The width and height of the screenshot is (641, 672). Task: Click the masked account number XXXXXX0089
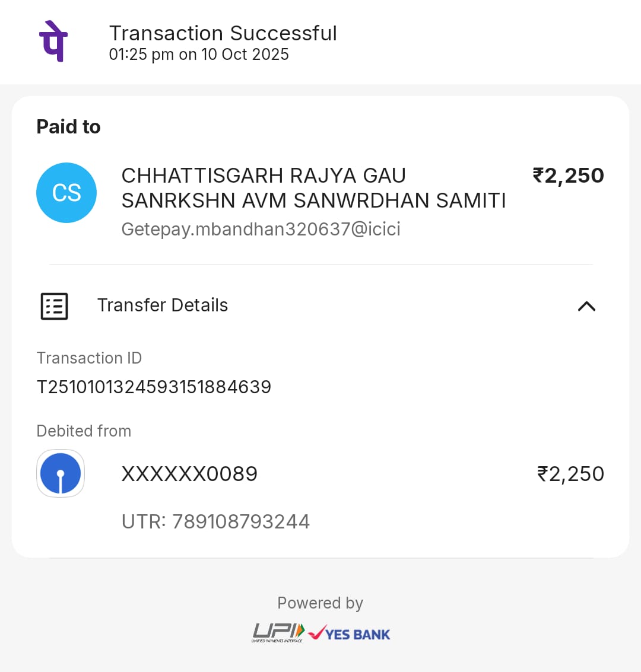click(189, 474)
